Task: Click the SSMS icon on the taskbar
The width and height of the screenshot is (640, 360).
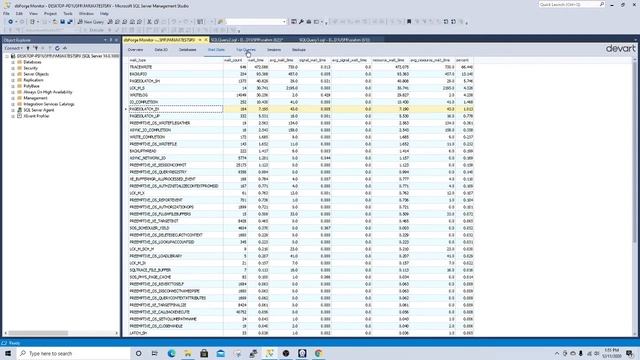Action: coord(270,353)
